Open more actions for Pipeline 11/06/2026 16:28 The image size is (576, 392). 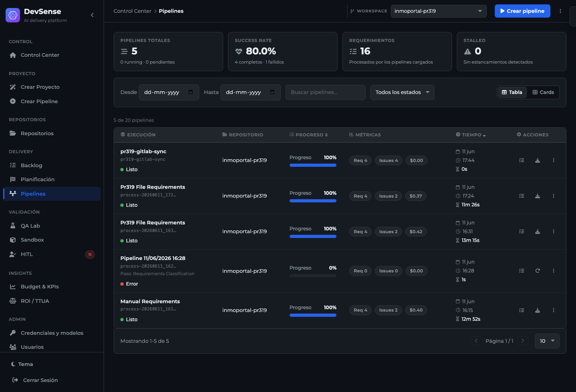[554, 271]
